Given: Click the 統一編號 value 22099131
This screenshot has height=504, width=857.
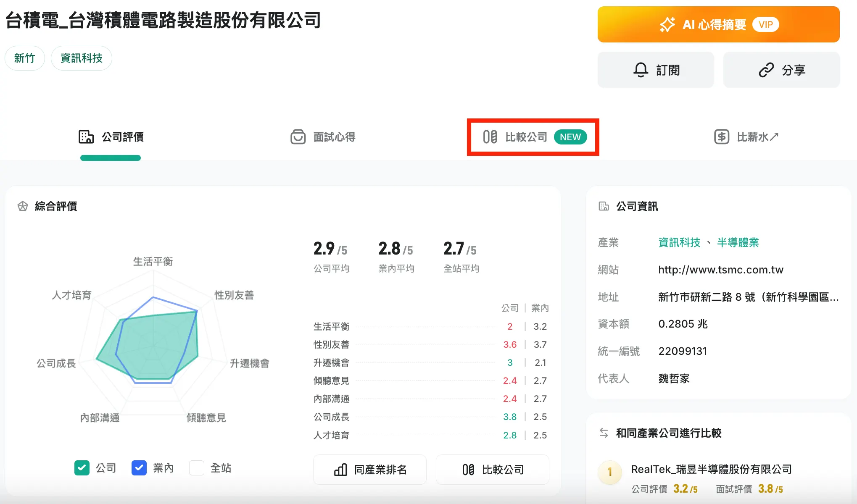Looking at the screenshot, I should pyautogui.click(x=683, y=351).
